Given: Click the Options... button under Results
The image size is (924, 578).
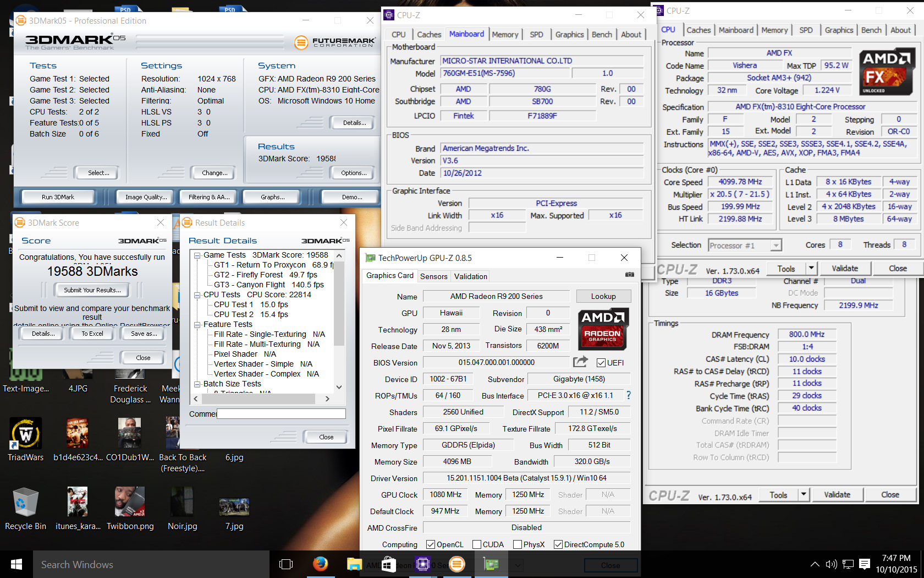Looking at the screenshot, I should point(354,173).
